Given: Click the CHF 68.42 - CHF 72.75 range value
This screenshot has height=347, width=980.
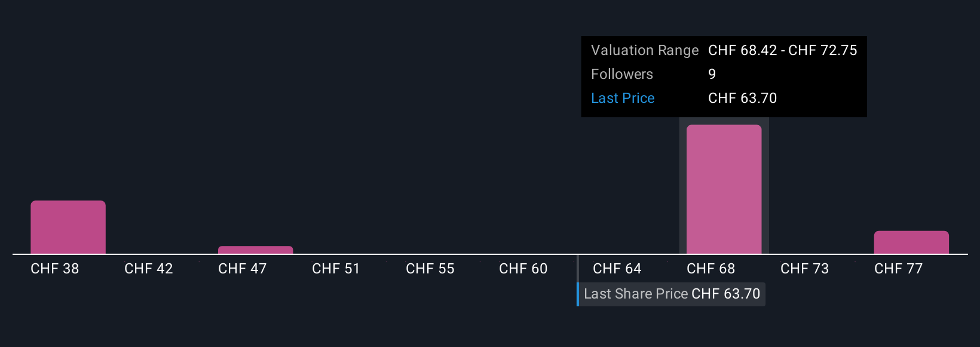Looking at the screenshot, I should point(783,50).
